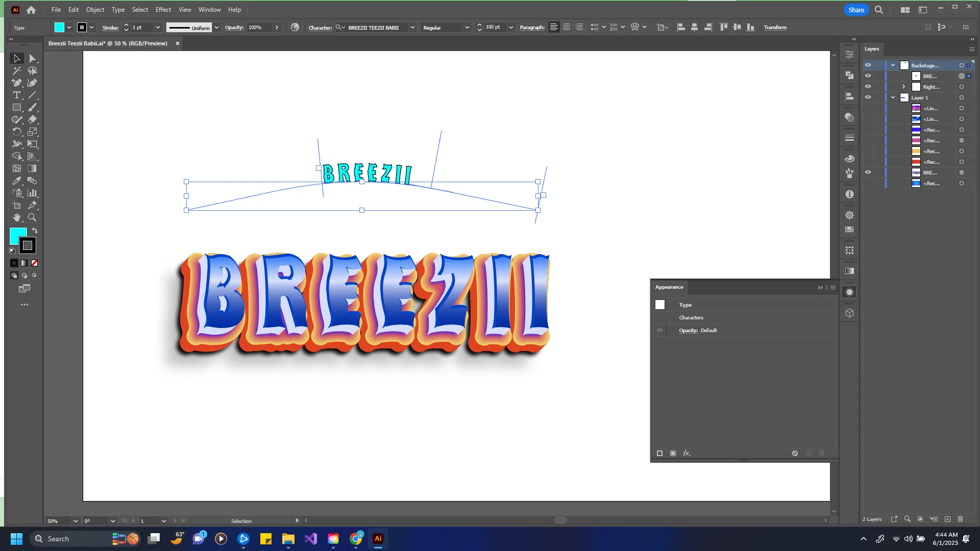Expand the Right sublayer
Viewport: 980px width, 551px height.
coord(903,87)
